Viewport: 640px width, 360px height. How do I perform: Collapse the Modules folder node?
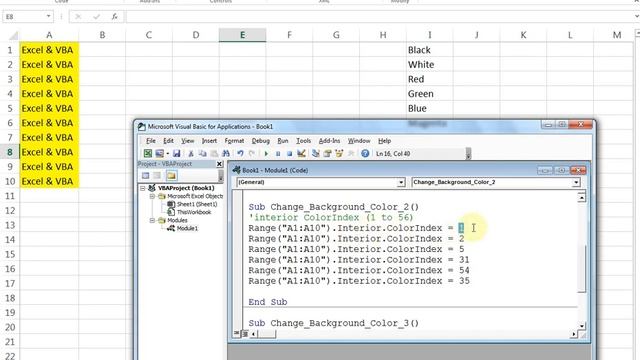tap(152, 220)
